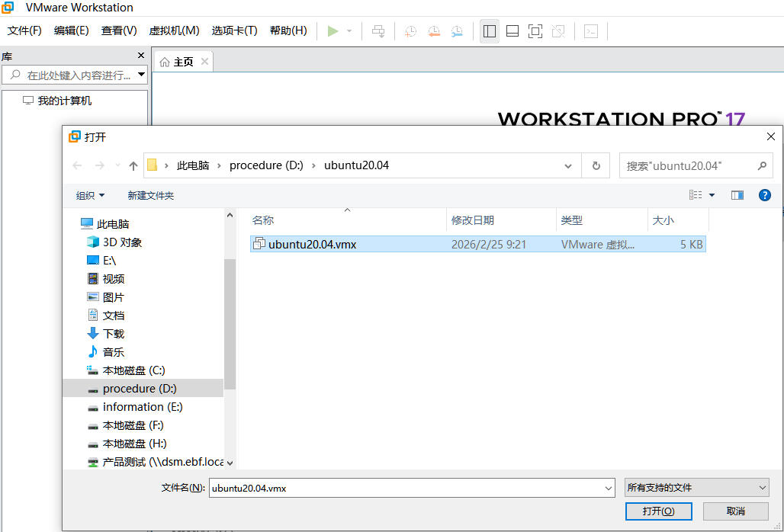Click the refresh button beside address bar
Screen dimensions: 784x532
pos(596,165)
